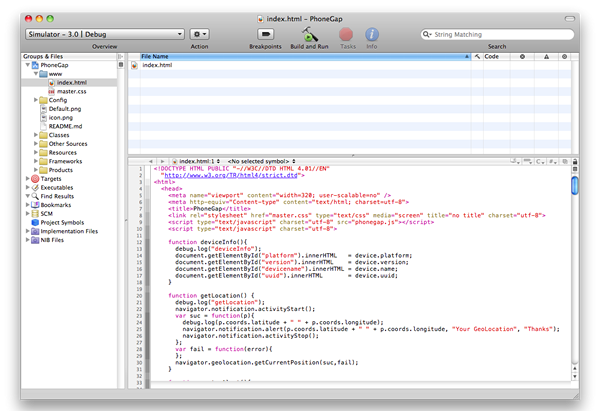This screenshot has height=411, width=600.
Task: Expand the Other Sources folder
Action: coord(36,144)
